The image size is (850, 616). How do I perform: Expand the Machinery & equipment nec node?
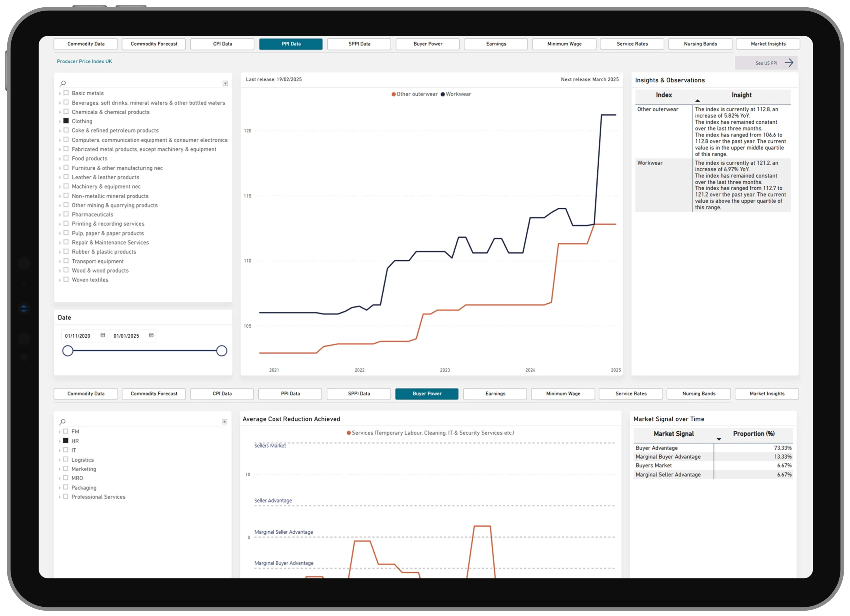(x=60, y=187)
